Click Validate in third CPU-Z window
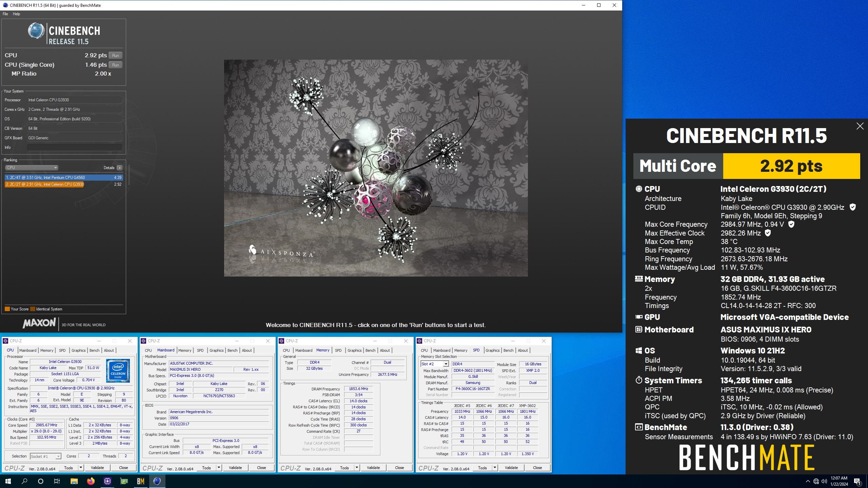This screenshot has width=868, height=488. tap(373, 468)
